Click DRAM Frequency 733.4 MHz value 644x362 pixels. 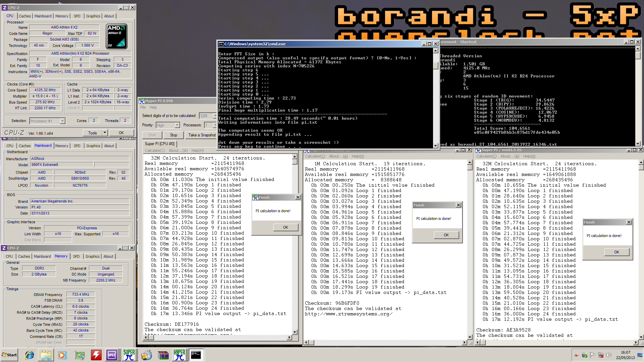(80, 294)
